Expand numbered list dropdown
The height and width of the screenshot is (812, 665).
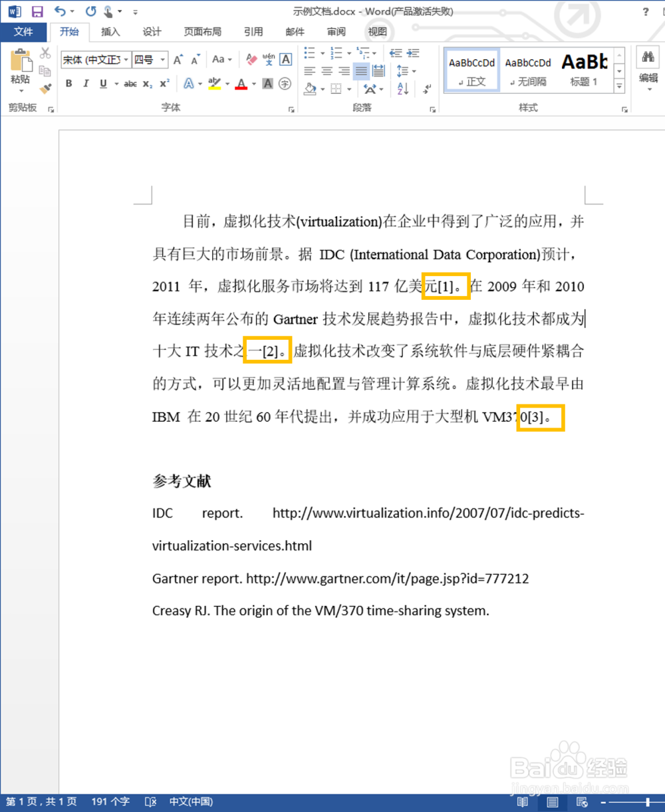[348, 53]
